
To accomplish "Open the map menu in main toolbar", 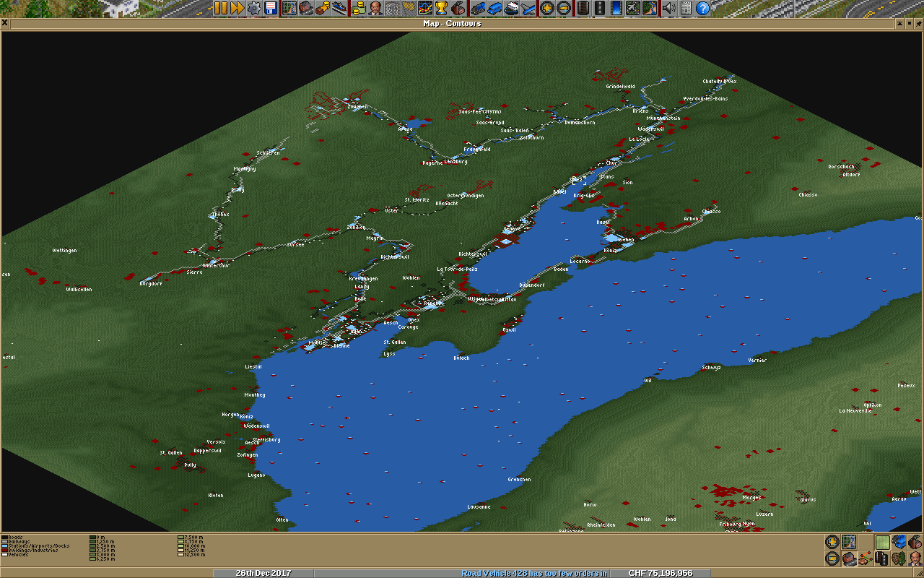I will (289, 9).
